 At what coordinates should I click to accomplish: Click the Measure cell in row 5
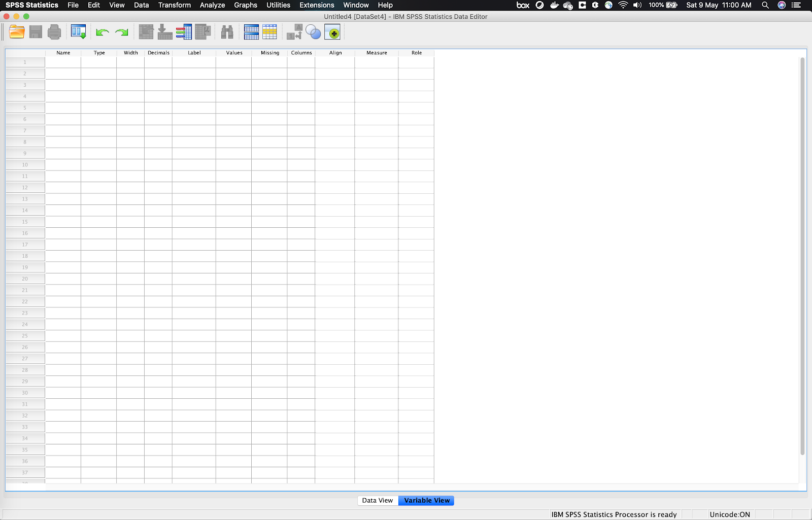(377, 108)
